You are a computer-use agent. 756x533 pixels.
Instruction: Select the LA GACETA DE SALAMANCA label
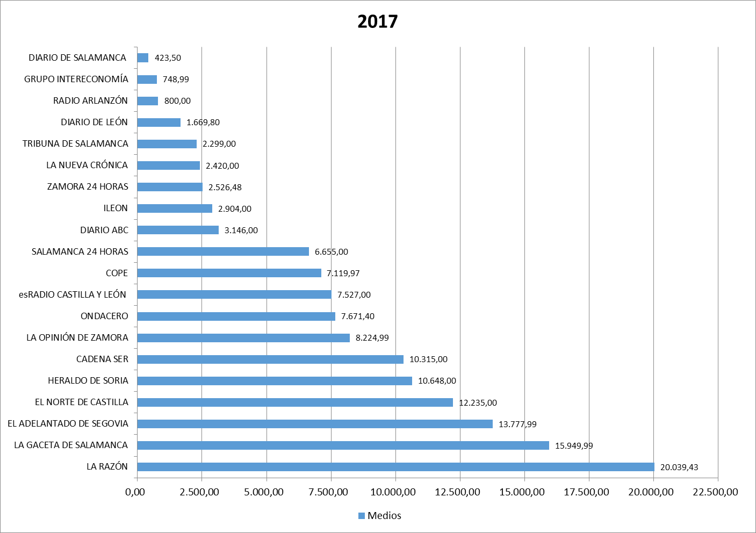tap(71, 445)
